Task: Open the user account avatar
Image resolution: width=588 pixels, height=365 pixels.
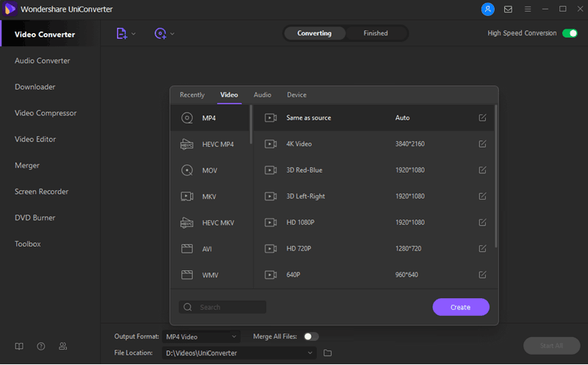Action: tap(487, 9)
